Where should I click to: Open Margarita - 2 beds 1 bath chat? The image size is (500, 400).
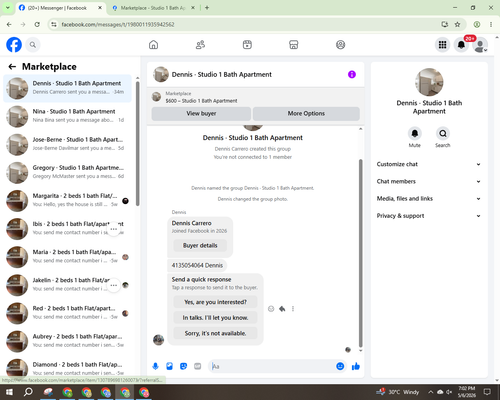coord(67,201)
